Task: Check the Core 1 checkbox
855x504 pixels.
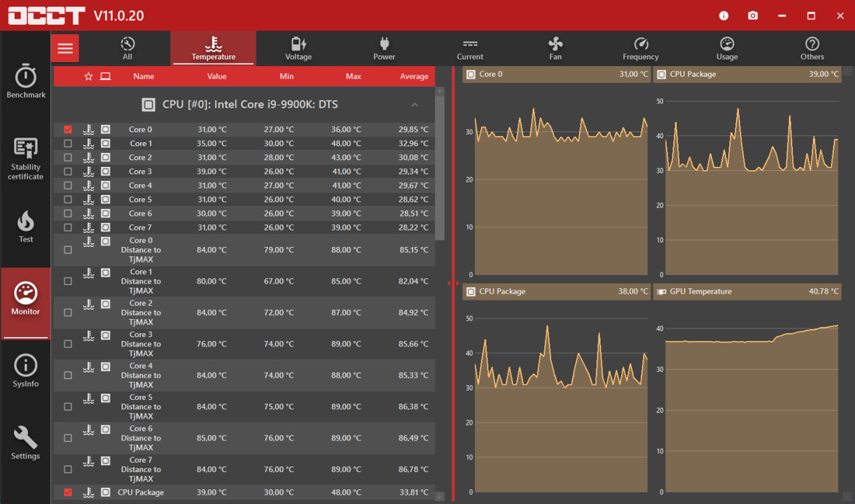Action: pyautogui.click(x=67, y=144)
